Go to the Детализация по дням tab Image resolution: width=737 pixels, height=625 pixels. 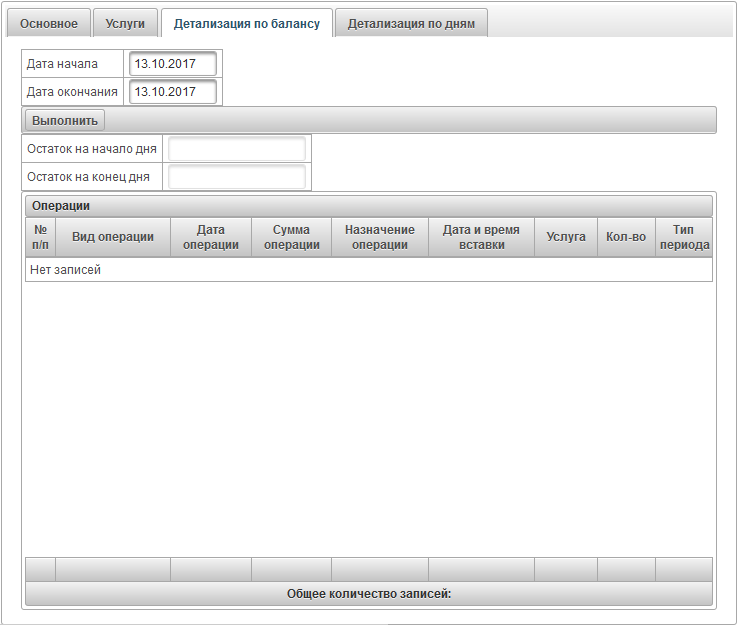click(x=411, y=23)
